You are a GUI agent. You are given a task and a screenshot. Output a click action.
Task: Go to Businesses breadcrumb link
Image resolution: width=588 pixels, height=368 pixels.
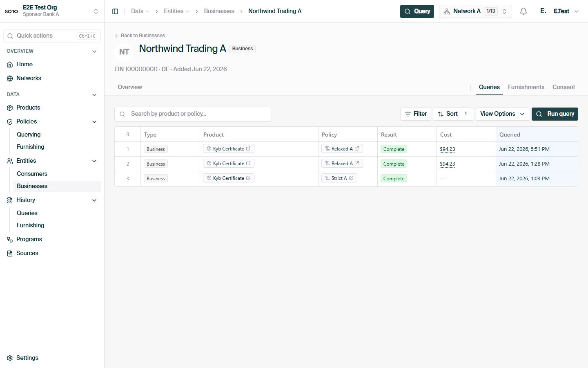pyautogui.click(x=219, y=11)
